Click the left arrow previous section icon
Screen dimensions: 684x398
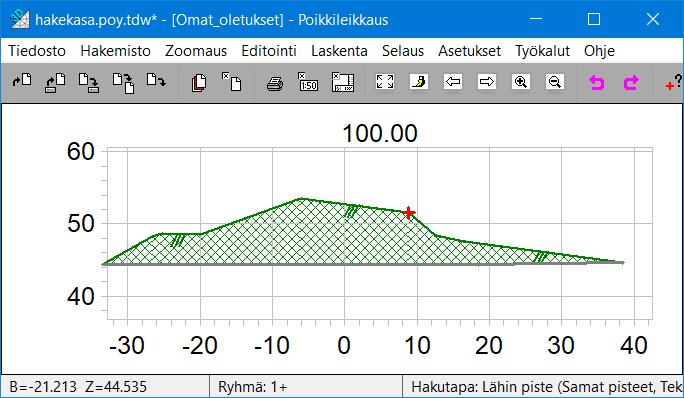(453, 82)
